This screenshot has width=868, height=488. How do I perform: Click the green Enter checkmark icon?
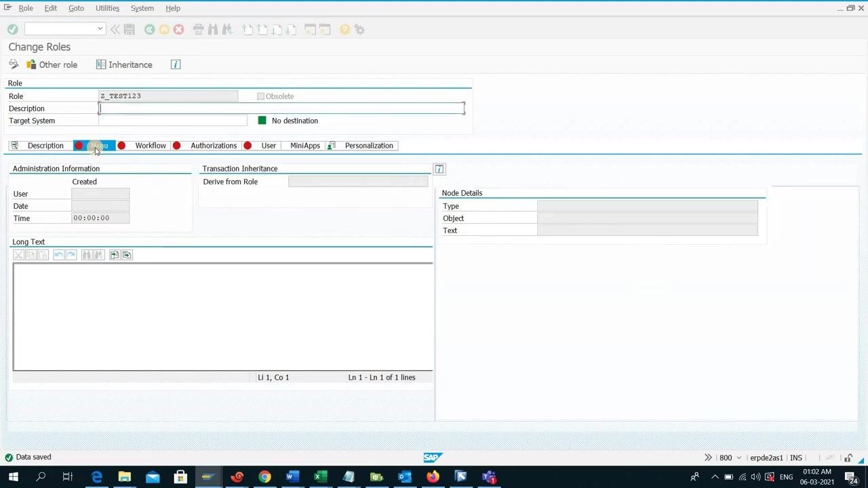point(12,29)
